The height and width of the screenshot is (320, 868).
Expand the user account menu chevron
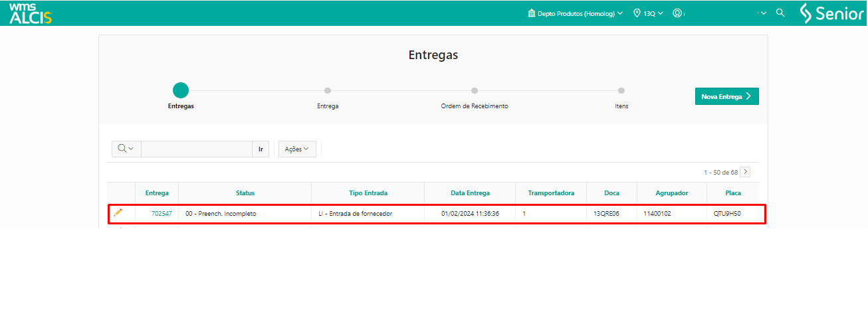click(763, 13)
